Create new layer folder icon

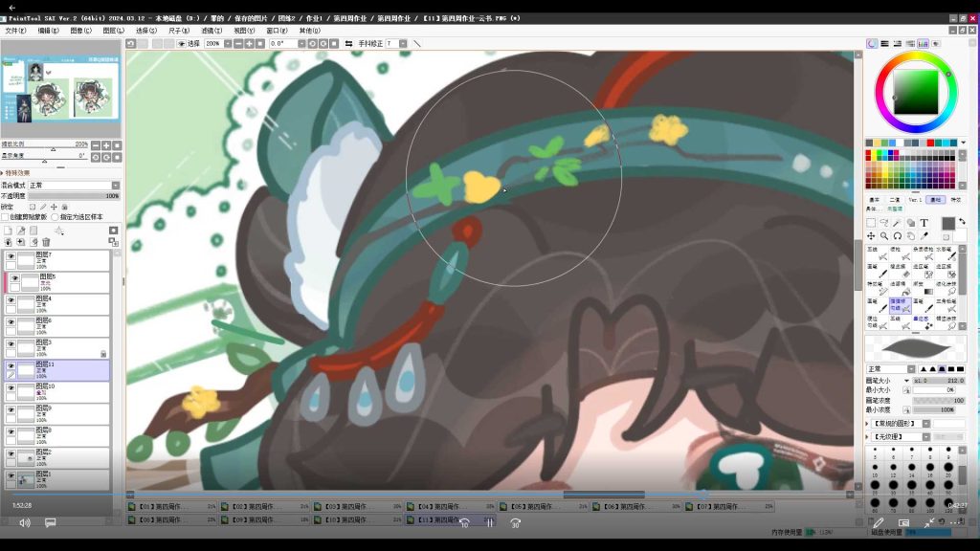pos(33,231)
